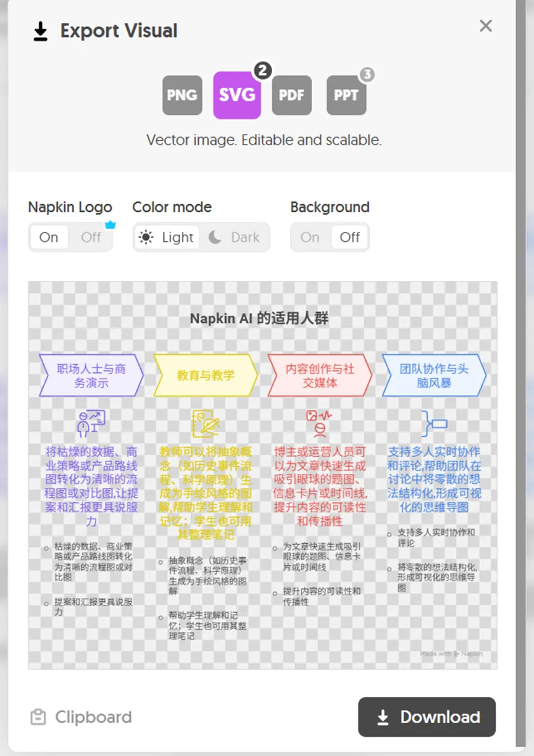Image resolution: width=534 pixels, height=756 pixels.
Task: Click the red media person icon in preview
Action: 320,423
